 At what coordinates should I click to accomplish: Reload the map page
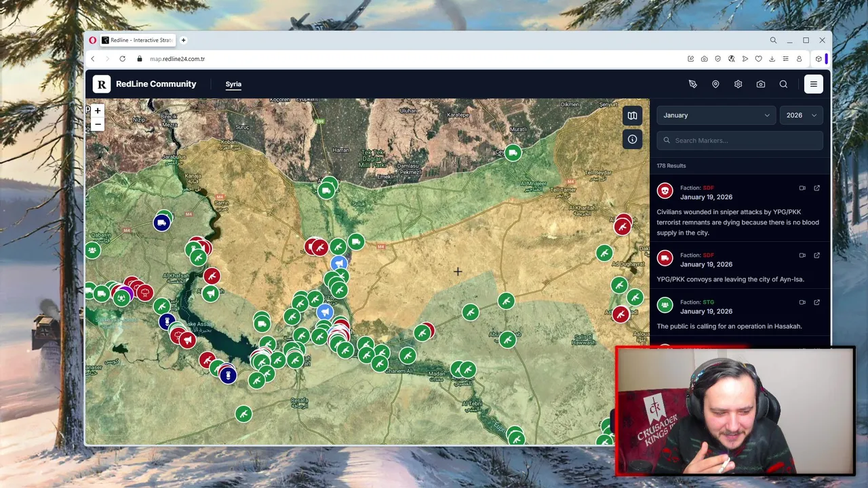(122, 59)
